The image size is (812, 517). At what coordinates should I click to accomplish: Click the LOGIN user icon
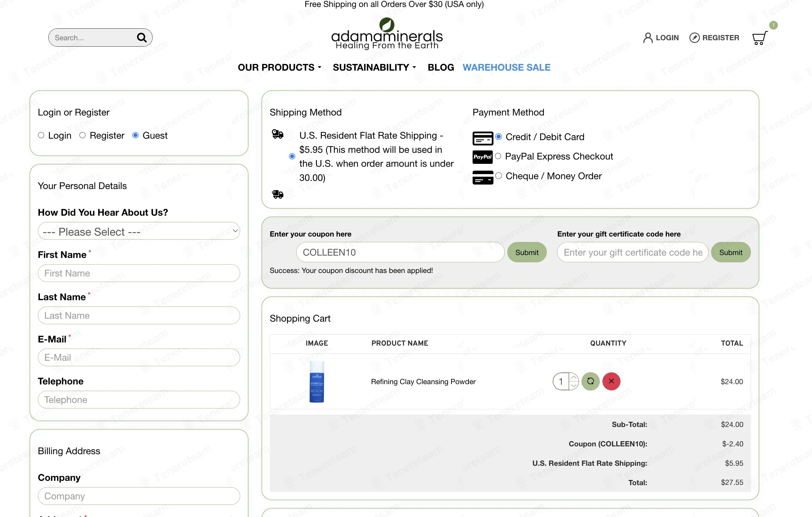point(648,38)
